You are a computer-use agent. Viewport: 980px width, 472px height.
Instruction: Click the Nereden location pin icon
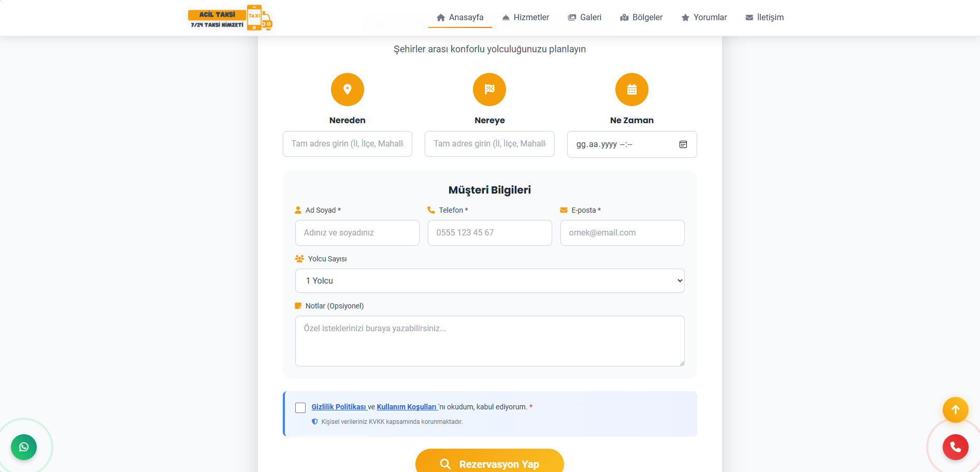click(x=347, y=90)
